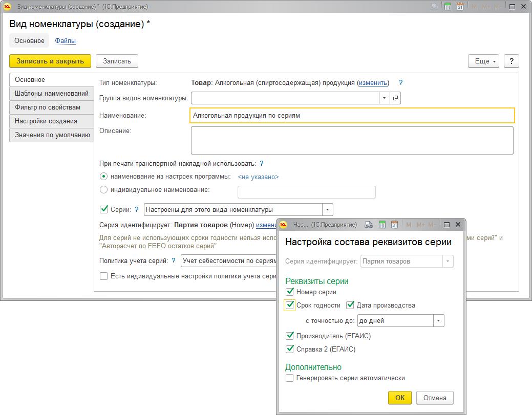Click help question mark next to Тип номенклатуры
Image resolution: width=532 pixels, height=415 pixels.
(401, 82)
